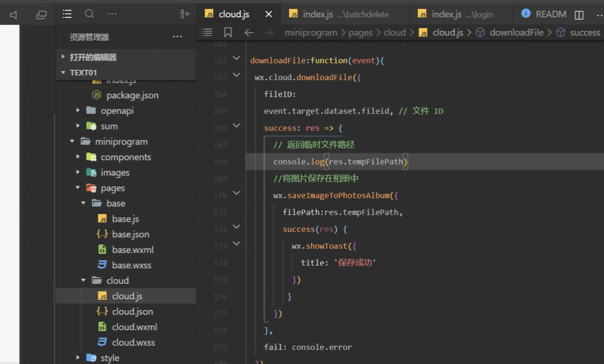Screen dimensions: 604x364
Task: Navigate back with the left arrow icon
Action: click(249, 32)
